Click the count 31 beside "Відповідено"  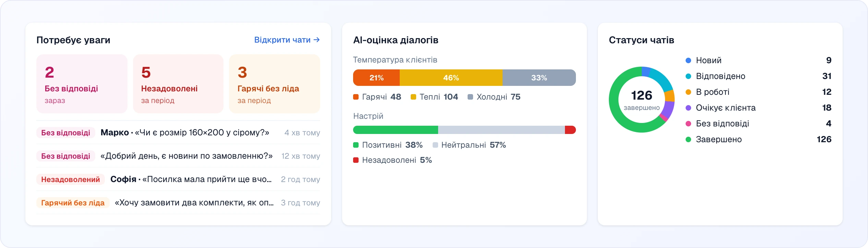coord(827,76)
